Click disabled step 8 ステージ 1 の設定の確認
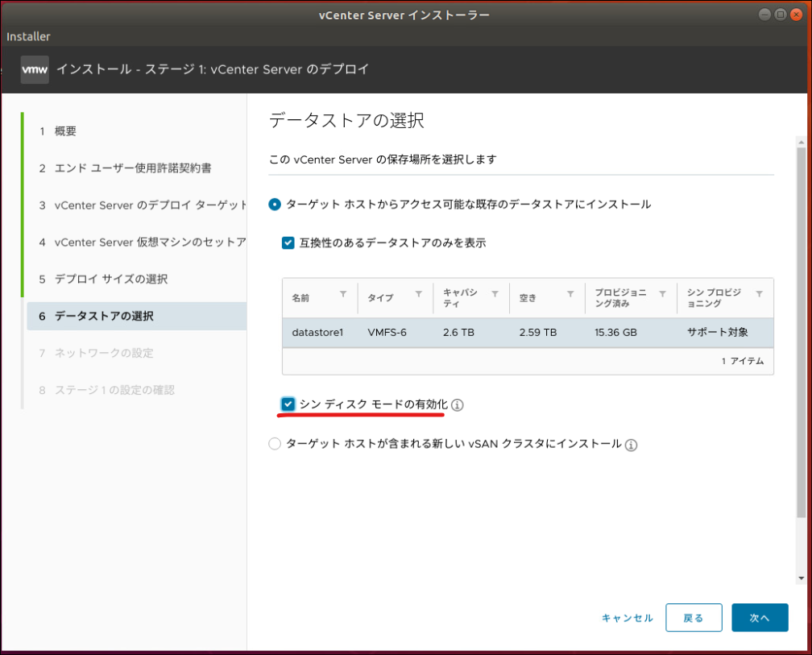This screenshot has width=812, height=655. [x=106, y=391]
